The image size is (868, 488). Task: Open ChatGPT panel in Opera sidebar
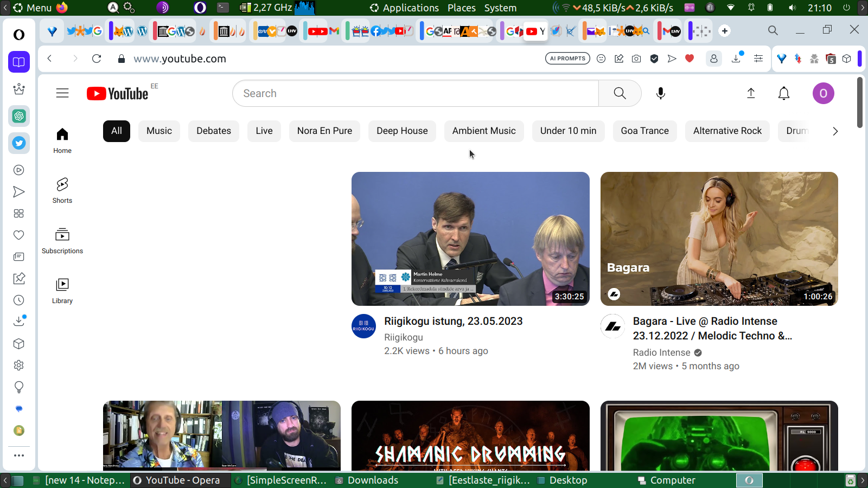(19, 116)
